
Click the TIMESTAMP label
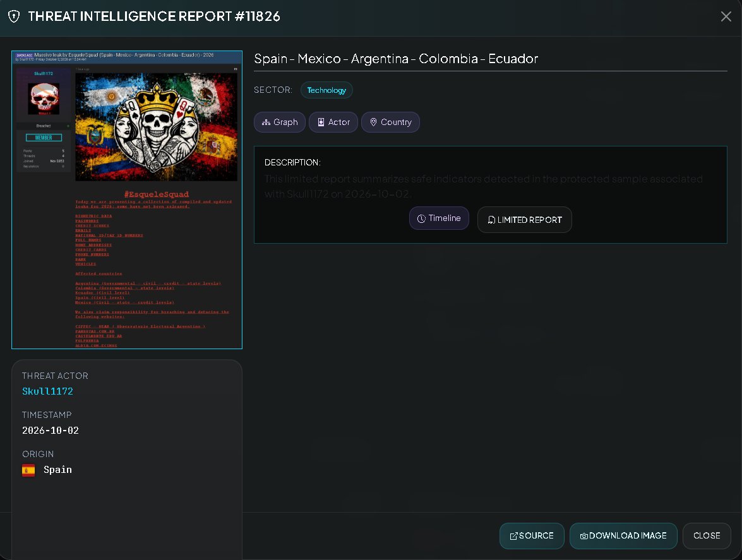tap(47, 415)
